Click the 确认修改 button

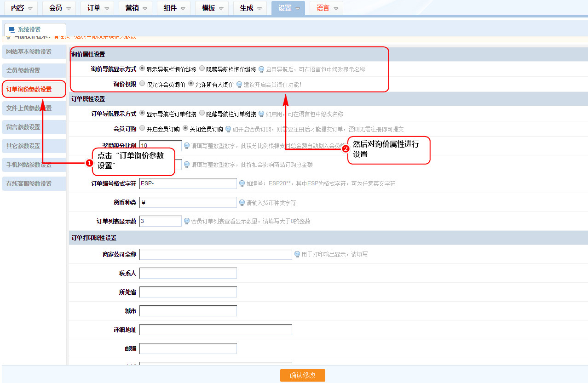click(x=302, y=375)
